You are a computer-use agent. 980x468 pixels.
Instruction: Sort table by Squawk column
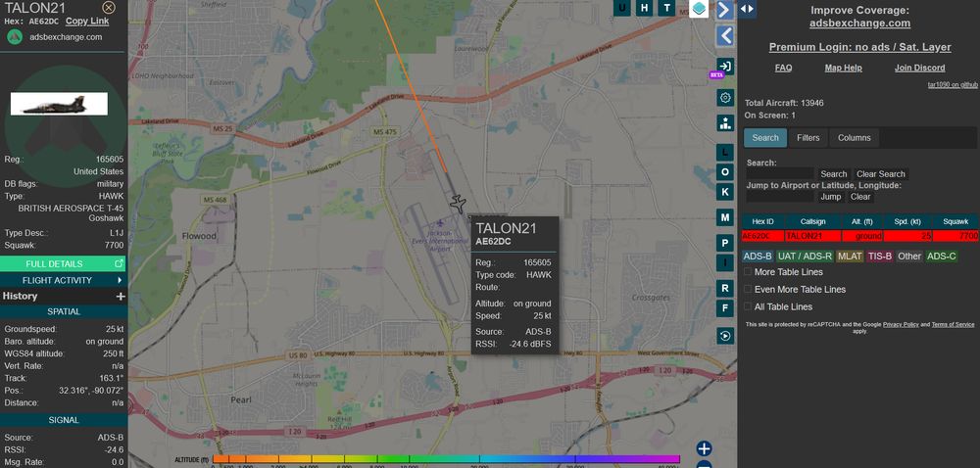(955, 221)
